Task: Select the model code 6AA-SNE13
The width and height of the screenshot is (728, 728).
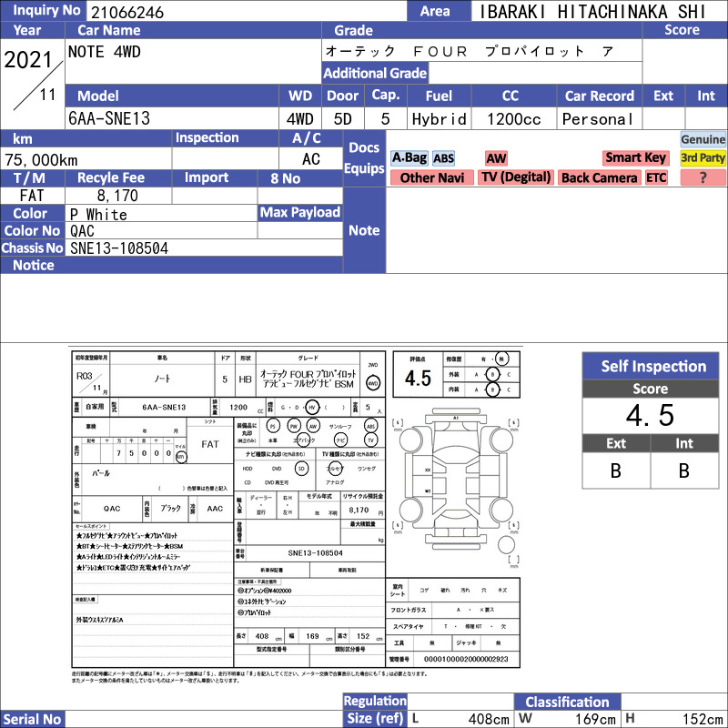Action: tap(109, 118)
